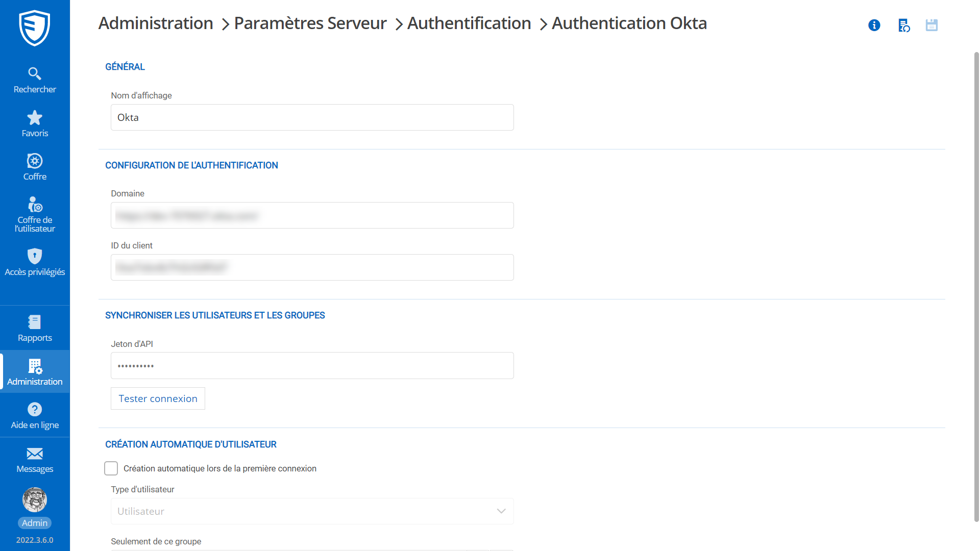This screenshot has height=551, width=980.
Task: Click the information icon in the header
Action: pyautogui.click(x=874, y=25)
